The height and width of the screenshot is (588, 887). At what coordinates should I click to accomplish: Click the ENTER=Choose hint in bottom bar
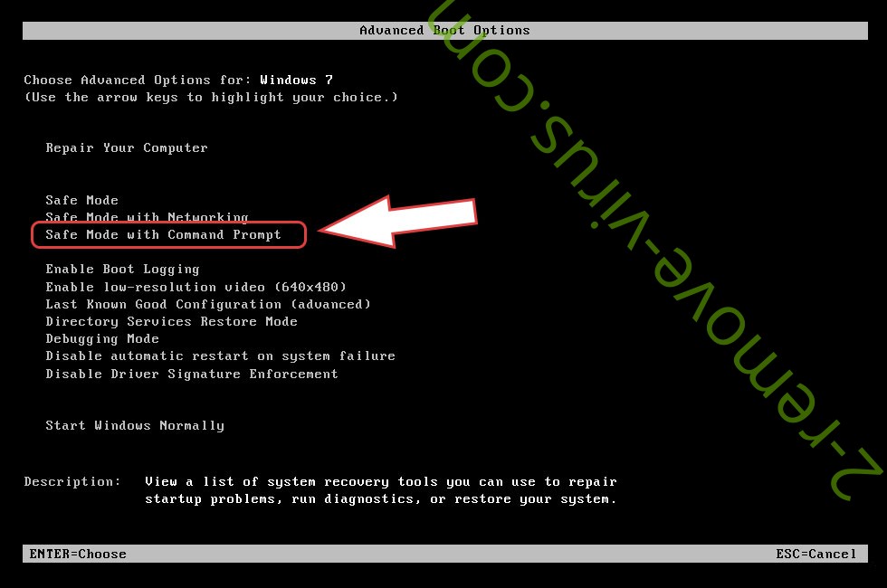(x=78, y=554)
